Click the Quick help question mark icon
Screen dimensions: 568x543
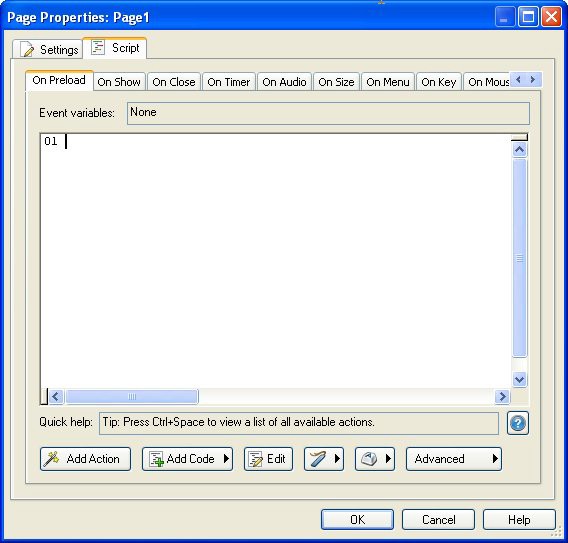(518, 423)
